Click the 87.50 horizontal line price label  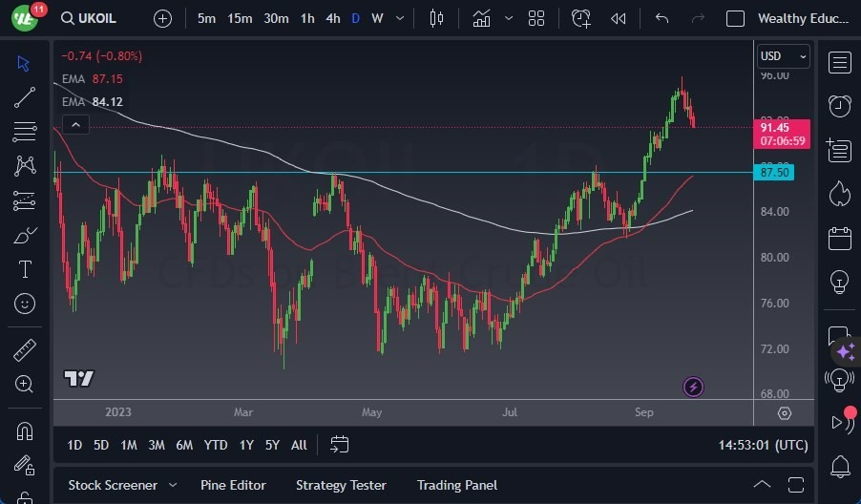coord(775,173)
